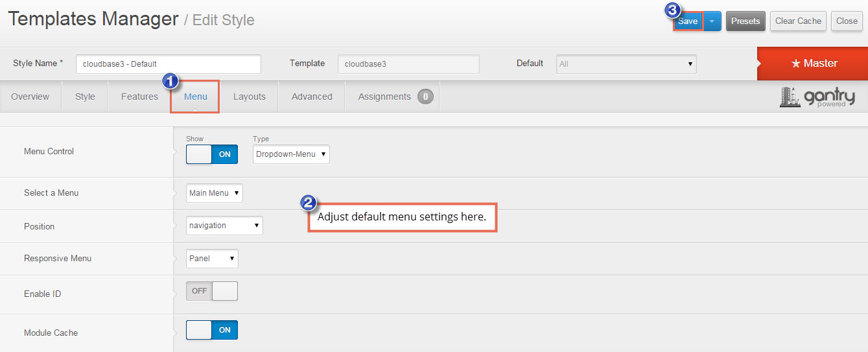Open the Features tab
This screenshot has width=868, height=352.
click(x=139, y=97)
